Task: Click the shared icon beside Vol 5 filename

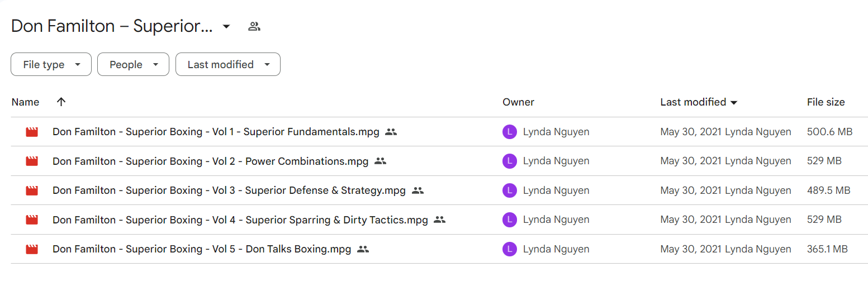Action: [x=363, y=249]
